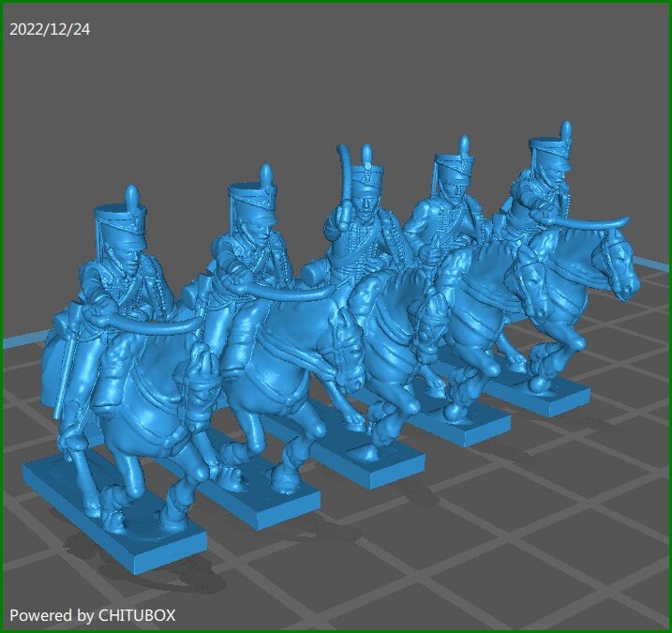Click the date text 2022/12/24
The image size is (672, 633).
(x=50, y=29)
